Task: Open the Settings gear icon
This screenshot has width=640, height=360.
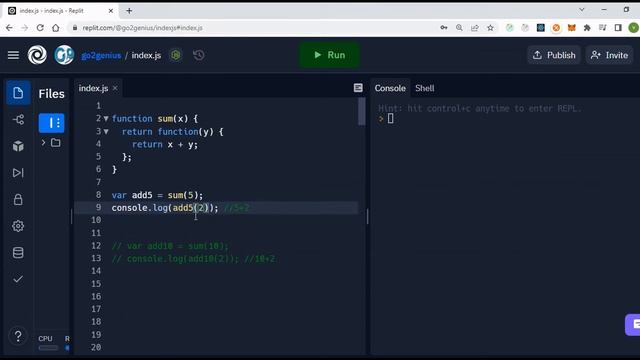Action: tap(18, 226)
